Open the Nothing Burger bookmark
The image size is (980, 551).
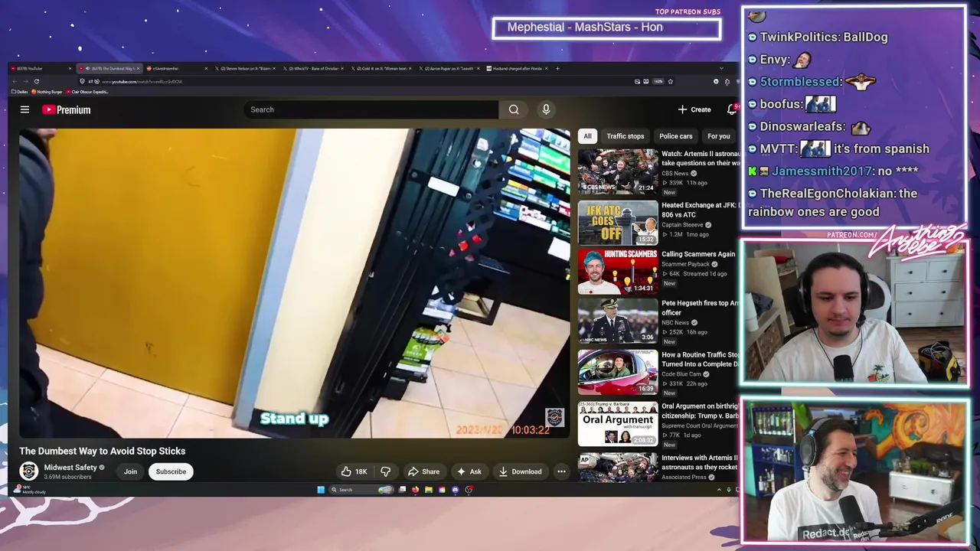tap(47, 92)
